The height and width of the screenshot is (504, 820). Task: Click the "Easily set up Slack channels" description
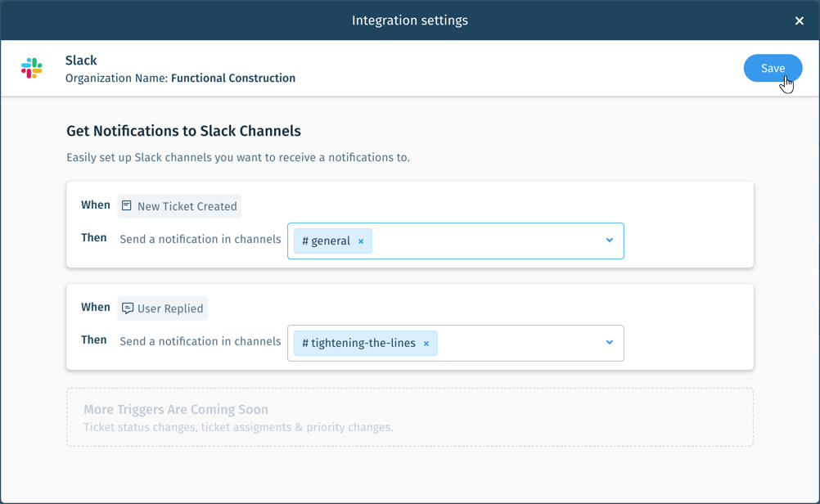tap(238, 157)
